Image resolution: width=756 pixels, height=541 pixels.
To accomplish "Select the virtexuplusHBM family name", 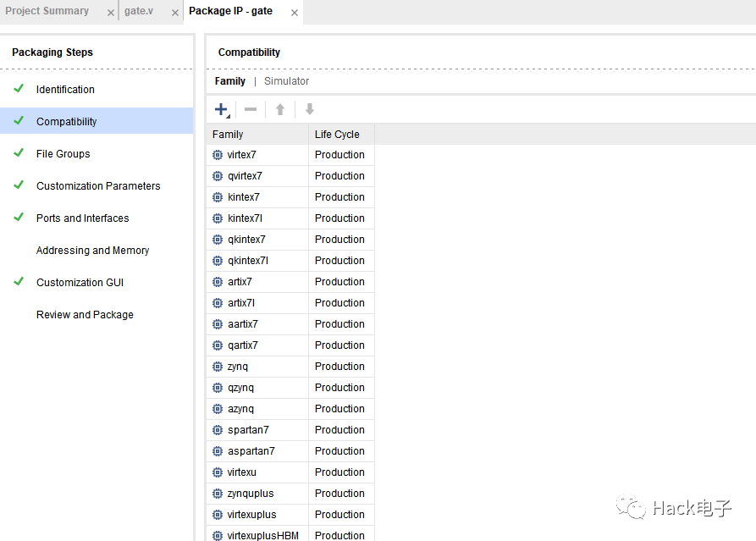I will coord(262,536).
